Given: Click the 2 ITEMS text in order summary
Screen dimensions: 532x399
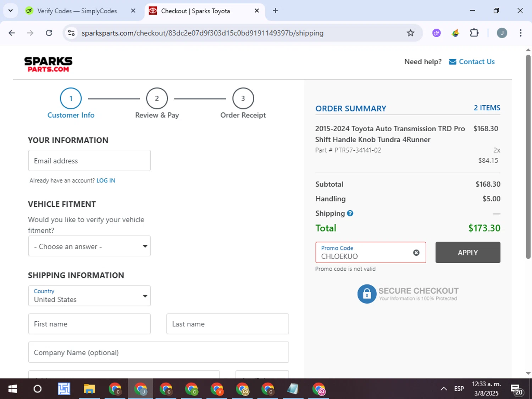Looking at the screenshot, I should [487, 108].
